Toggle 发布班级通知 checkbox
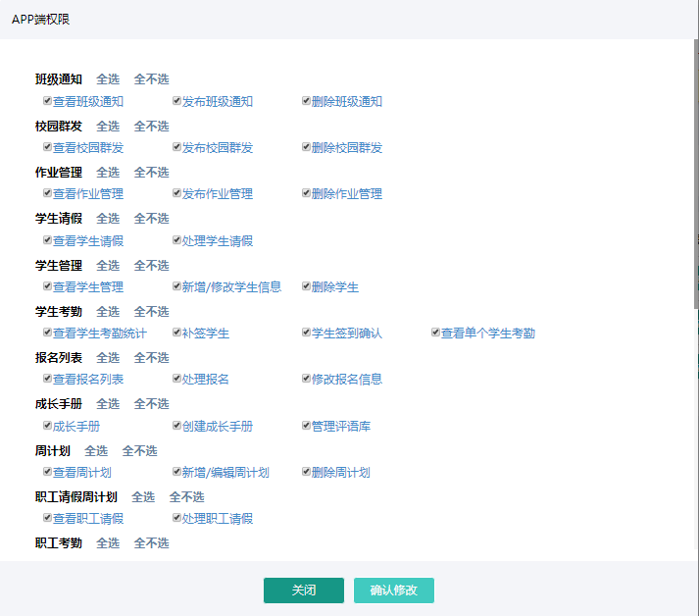 [x=176, y=101]
